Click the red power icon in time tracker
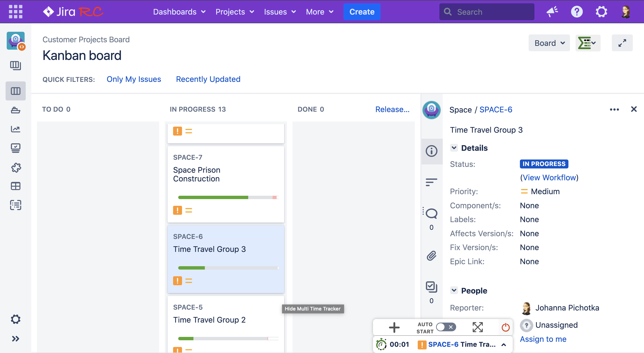 point(506,327)
